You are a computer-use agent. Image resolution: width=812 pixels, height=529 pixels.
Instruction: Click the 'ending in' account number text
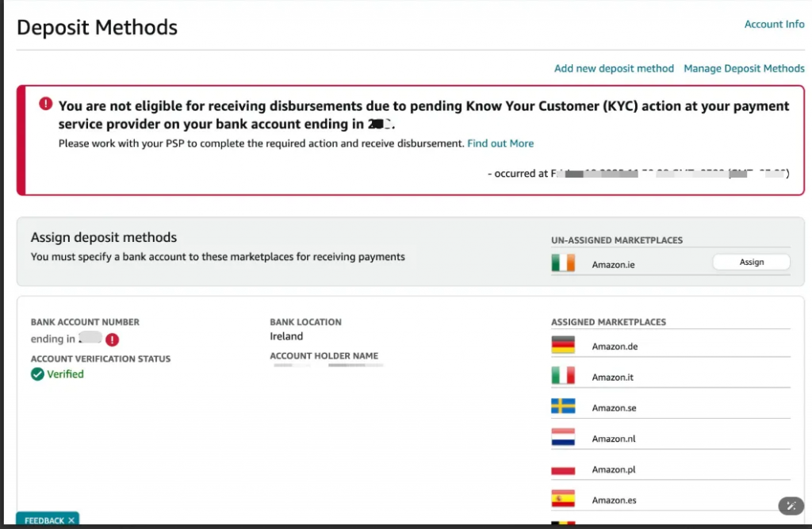coord(67,339)
